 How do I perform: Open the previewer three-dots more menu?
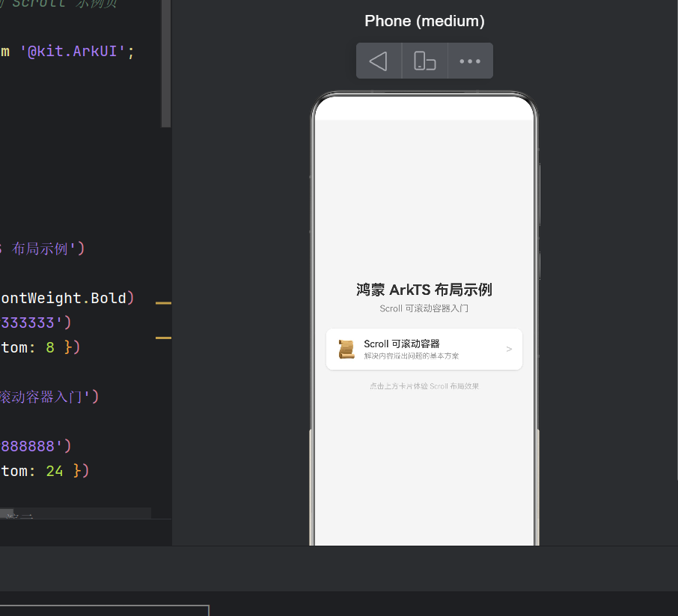470,61
